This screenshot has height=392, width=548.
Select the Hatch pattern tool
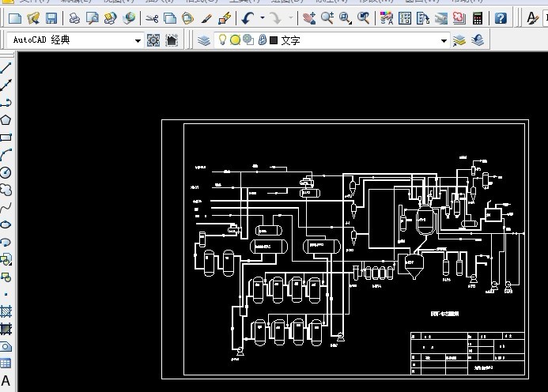pos(6,311)
